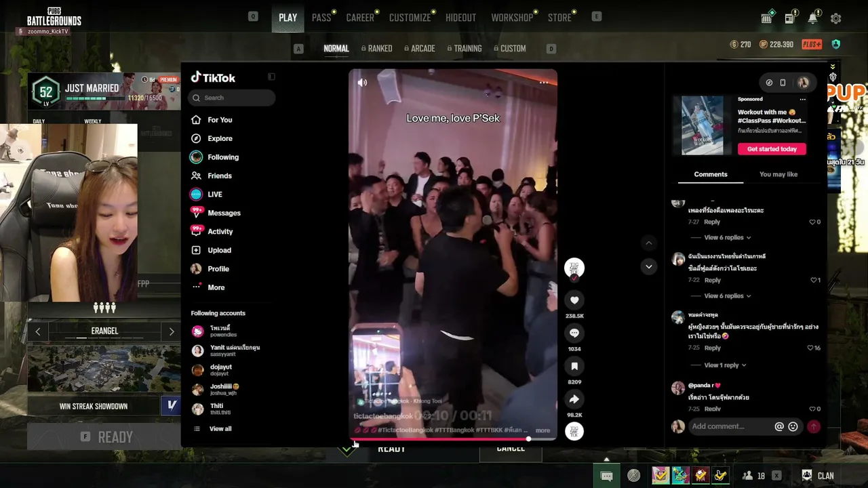The width and height of the screenshot is (868, 488).
Task: Share the TikTok video arrow icon
Action: pyautogui.click(x=574, y=399)
